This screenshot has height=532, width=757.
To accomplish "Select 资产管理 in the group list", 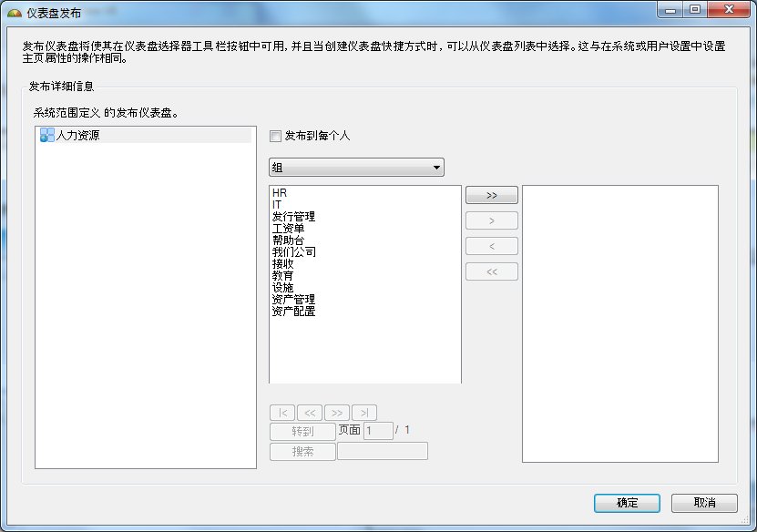I will (x=293, y=300).
